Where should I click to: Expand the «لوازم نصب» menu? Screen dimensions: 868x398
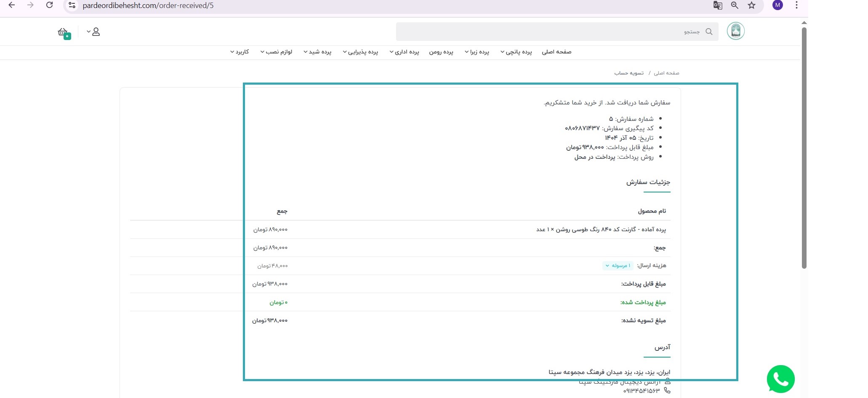click(276, 52)
